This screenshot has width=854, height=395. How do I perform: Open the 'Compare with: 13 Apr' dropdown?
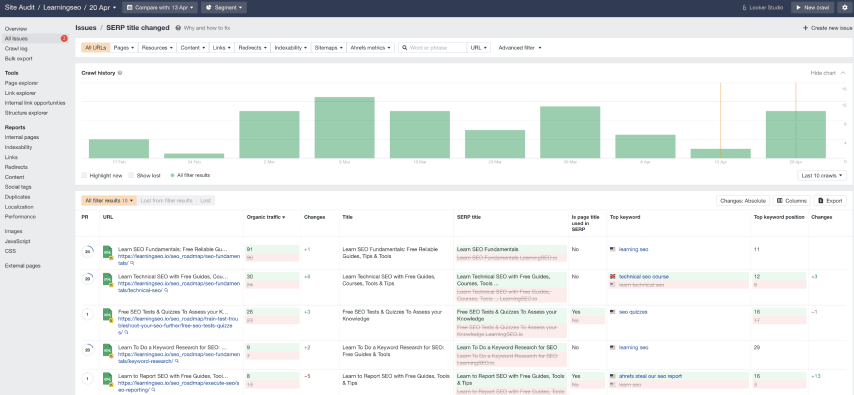click(x=159, y=8)
